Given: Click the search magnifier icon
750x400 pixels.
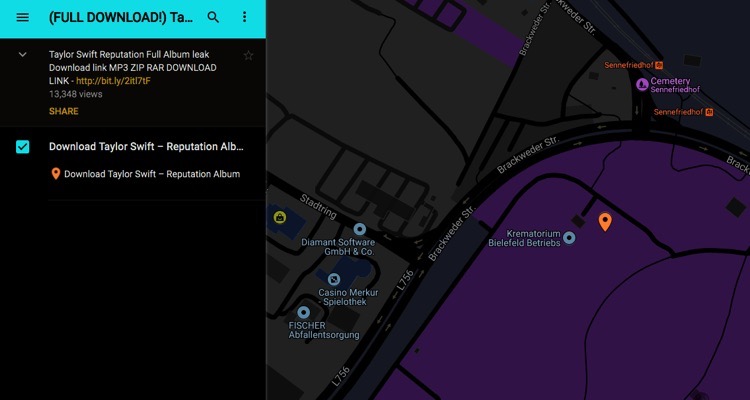Looking at the screenshot, I should (x=213, y=17).
